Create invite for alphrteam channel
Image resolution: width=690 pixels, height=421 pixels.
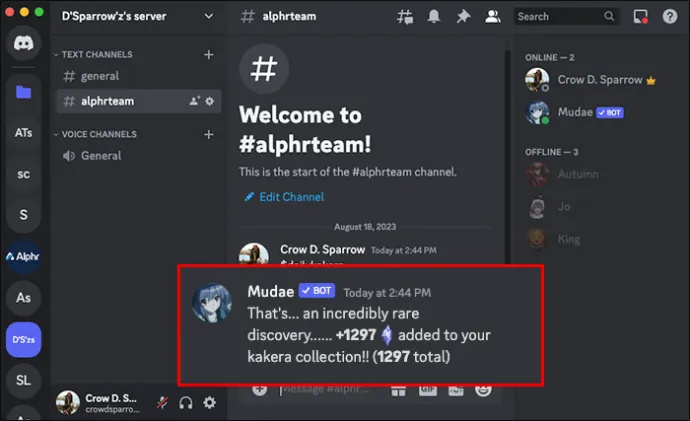tap(195, 101)
